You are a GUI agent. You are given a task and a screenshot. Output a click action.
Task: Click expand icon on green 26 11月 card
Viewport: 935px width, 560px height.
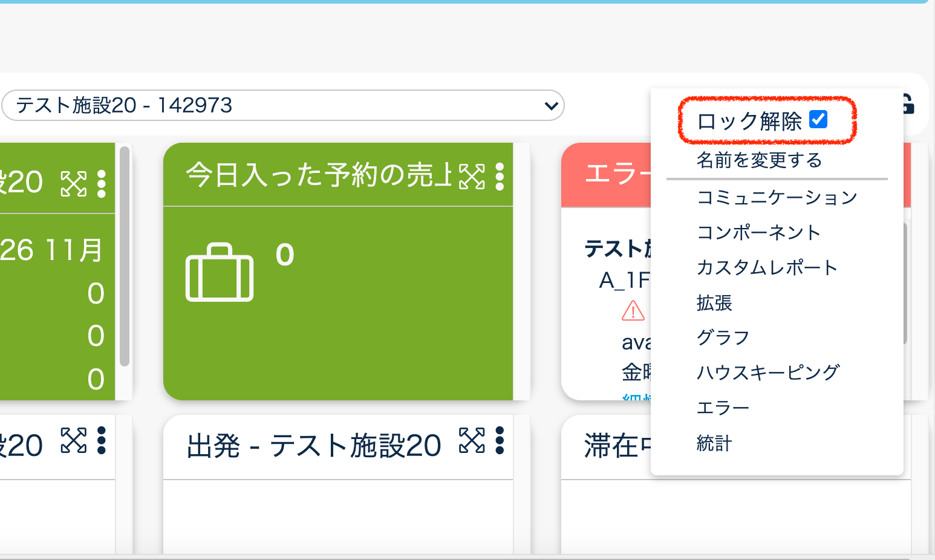[74, 184]
